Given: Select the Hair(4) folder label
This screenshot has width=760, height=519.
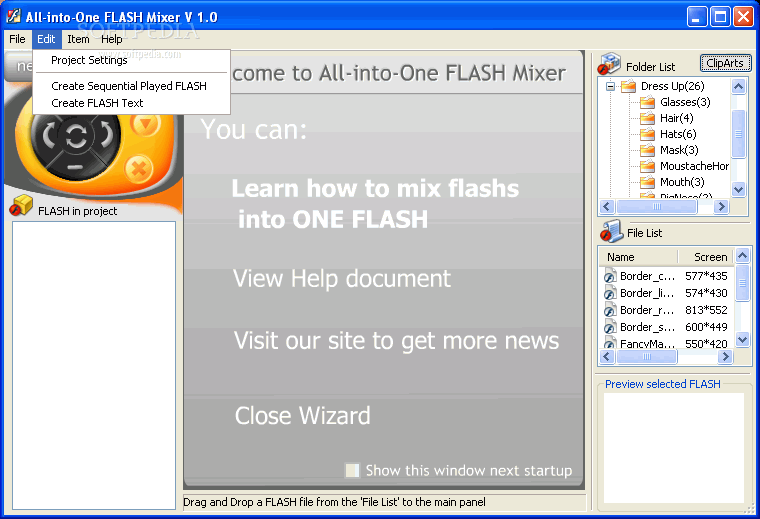Looking at the screenshot, I should pyautogui.click(x=676, y=118).
